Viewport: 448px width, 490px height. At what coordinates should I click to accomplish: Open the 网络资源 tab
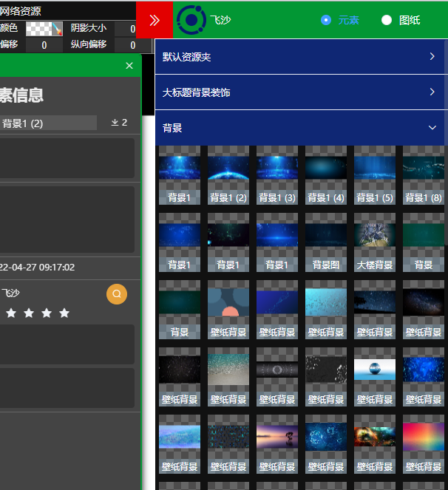coord(21,11)
